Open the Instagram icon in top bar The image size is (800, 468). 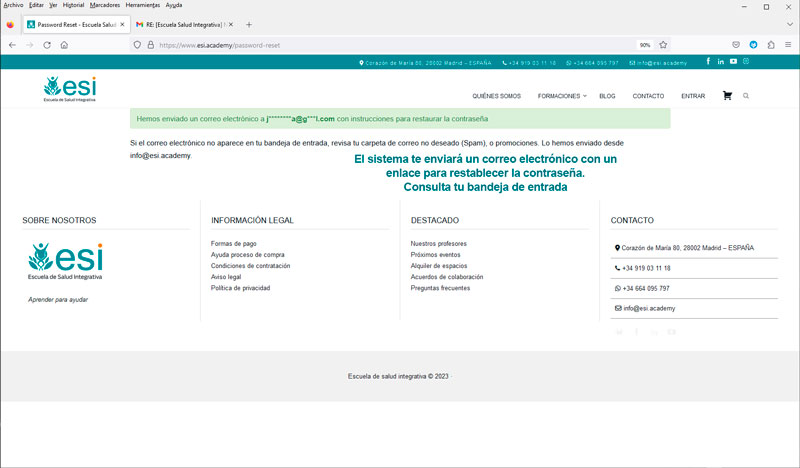746,61
